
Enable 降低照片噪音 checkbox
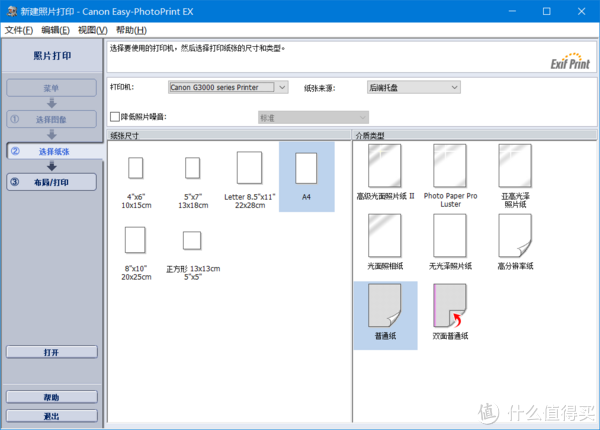(x=115, y=117)
